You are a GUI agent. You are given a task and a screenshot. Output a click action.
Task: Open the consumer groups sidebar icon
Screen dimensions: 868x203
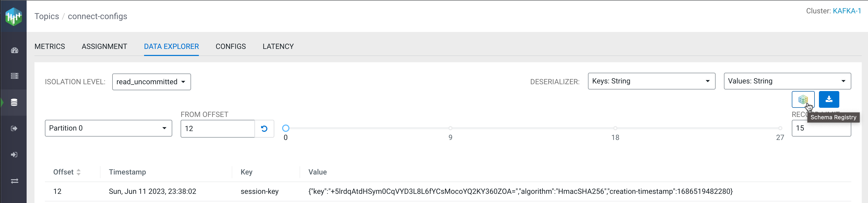pos(14,155)
